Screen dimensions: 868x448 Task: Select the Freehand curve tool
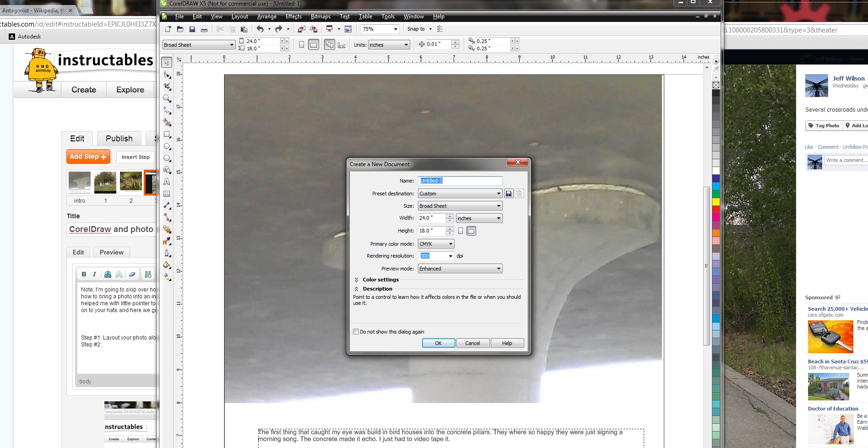pos(167,110)
